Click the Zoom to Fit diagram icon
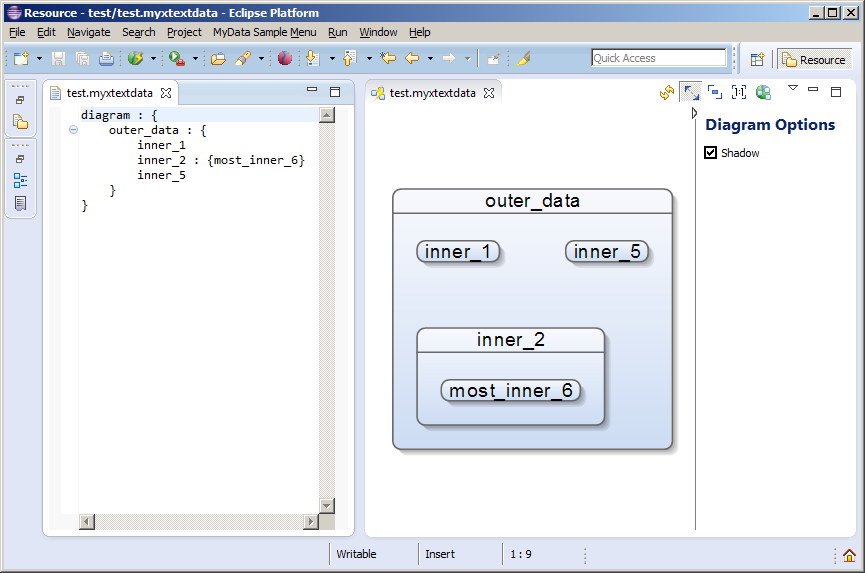865x573 pixels. 691,93
